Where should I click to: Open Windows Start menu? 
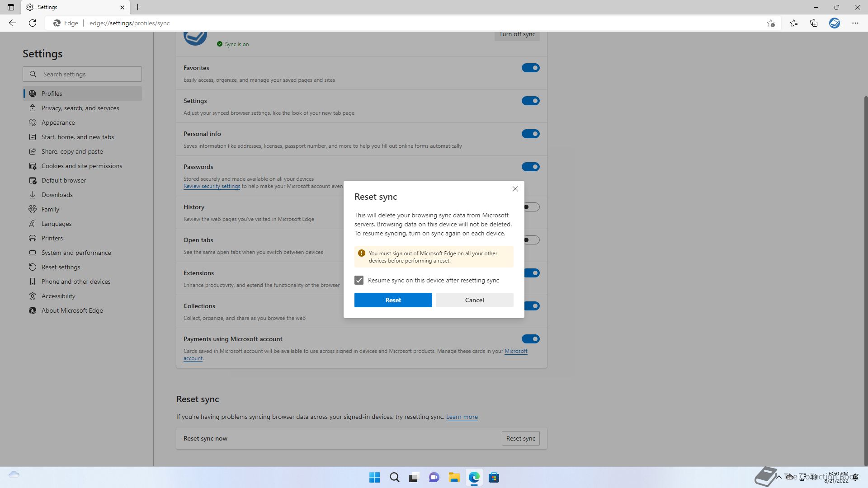(374, 478)
